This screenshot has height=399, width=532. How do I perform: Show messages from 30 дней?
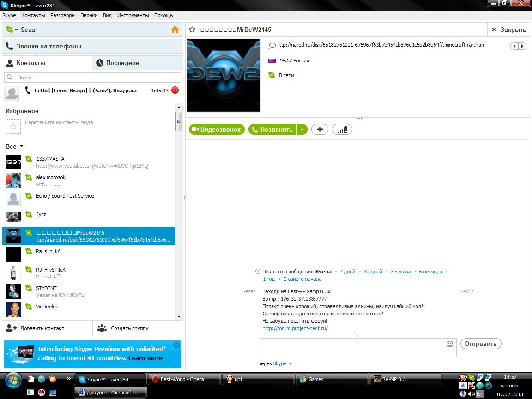point(373,272)
